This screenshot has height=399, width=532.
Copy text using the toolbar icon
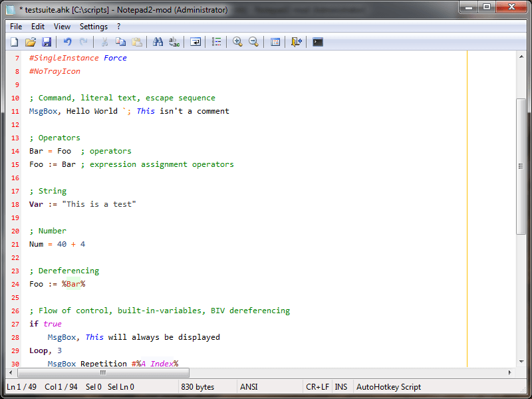point(120,41)
